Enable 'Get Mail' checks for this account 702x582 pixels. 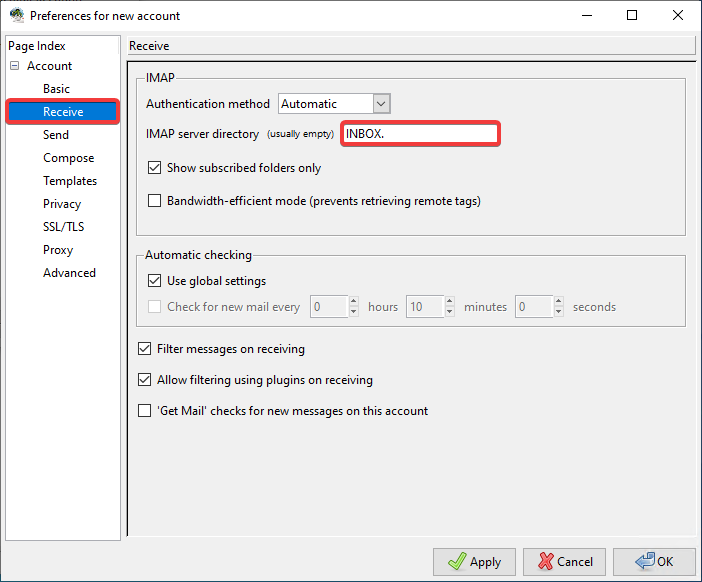145,411
